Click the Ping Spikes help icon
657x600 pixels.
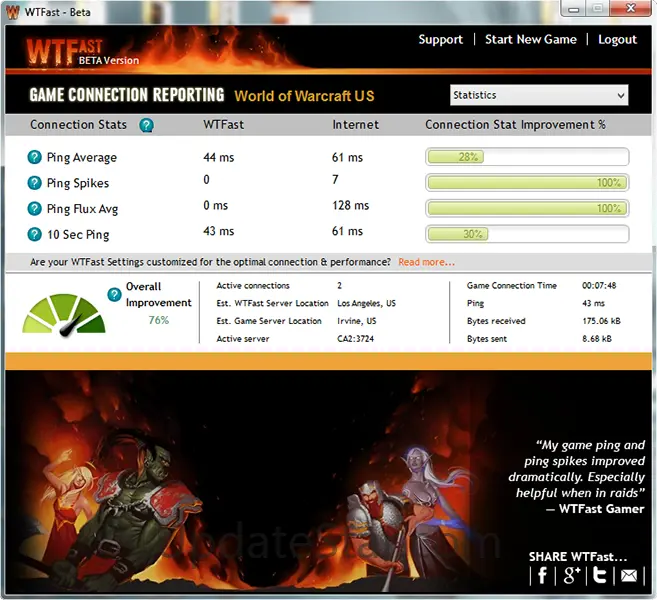pyautogui.click(x=34, y=183)
